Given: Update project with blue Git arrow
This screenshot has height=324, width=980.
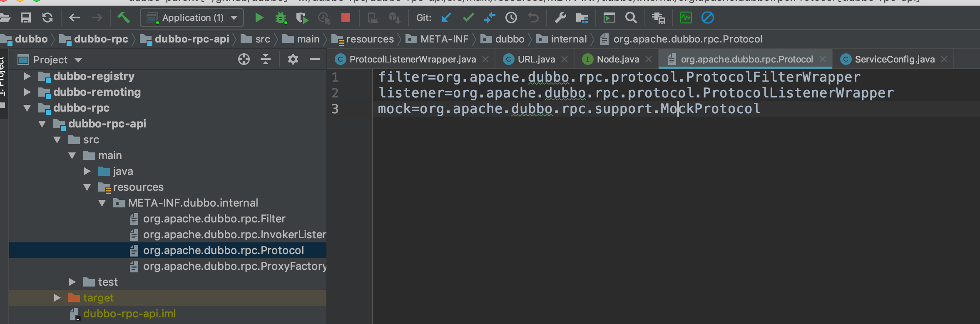Looking at the screenshot, I should 446,17.
